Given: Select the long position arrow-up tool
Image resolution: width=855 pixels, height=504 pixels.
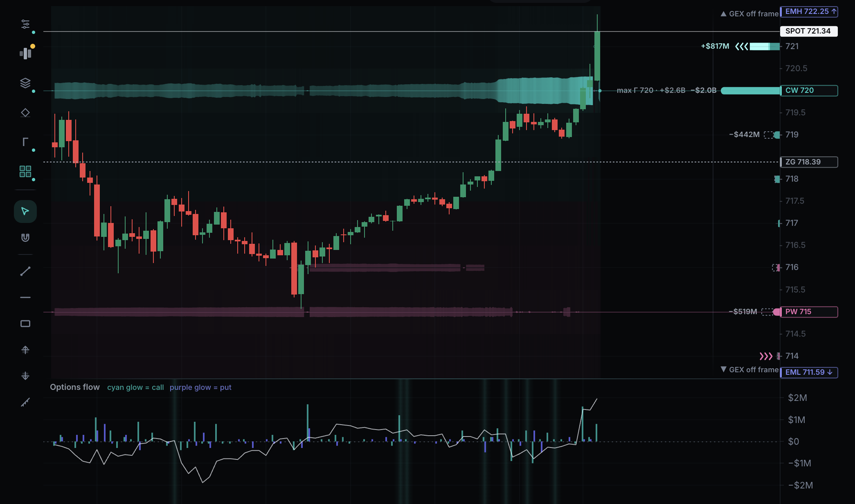Looking at the screenshot, I should 25,350.
